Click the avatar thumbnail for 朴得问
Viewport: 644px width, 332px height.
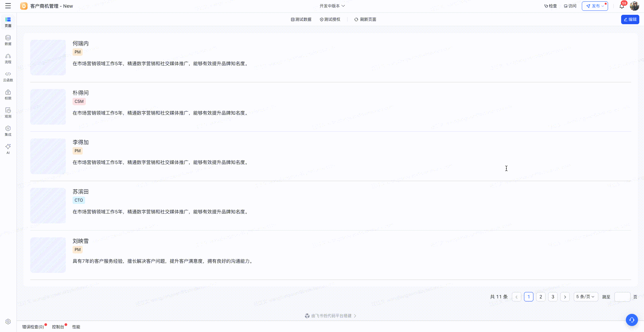[x=48, y=107]
